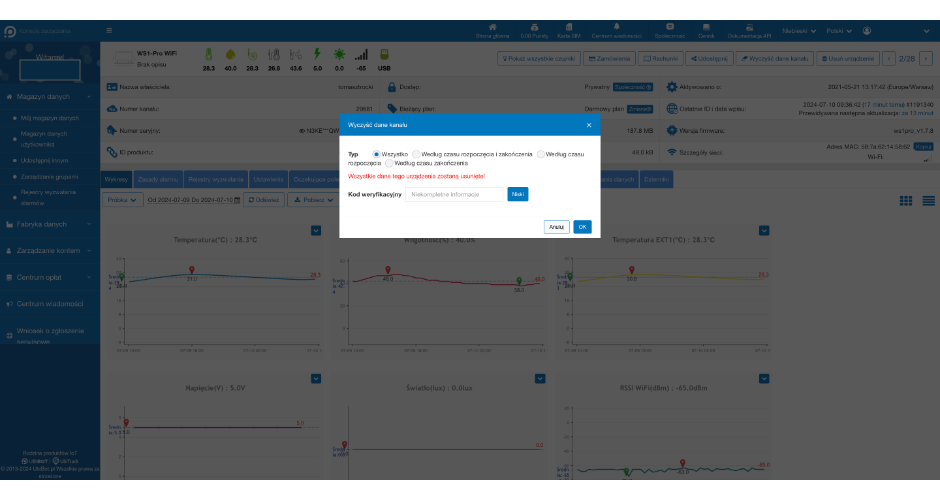
Task: Focus the Kod weryfikacyjny input field
Action: [455, 194]
